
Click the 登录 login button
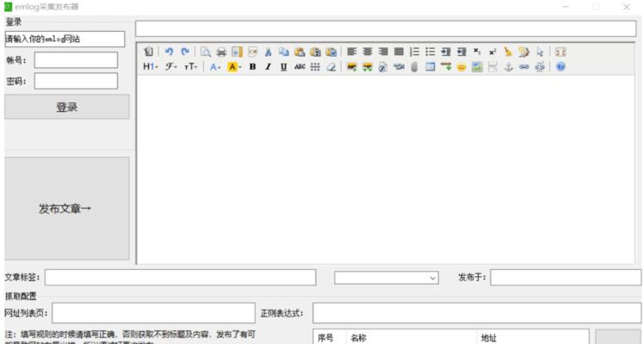(67, 107)
